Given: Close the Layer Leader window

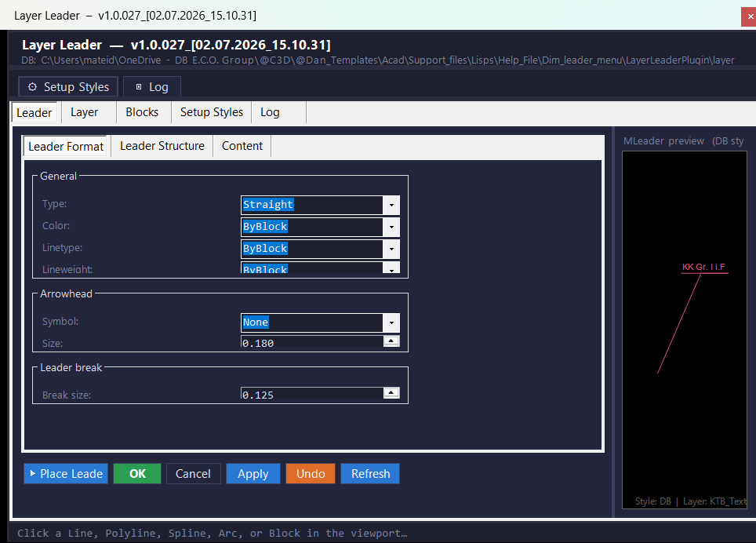Looking at the screenshot, I should tap(750, 16).
